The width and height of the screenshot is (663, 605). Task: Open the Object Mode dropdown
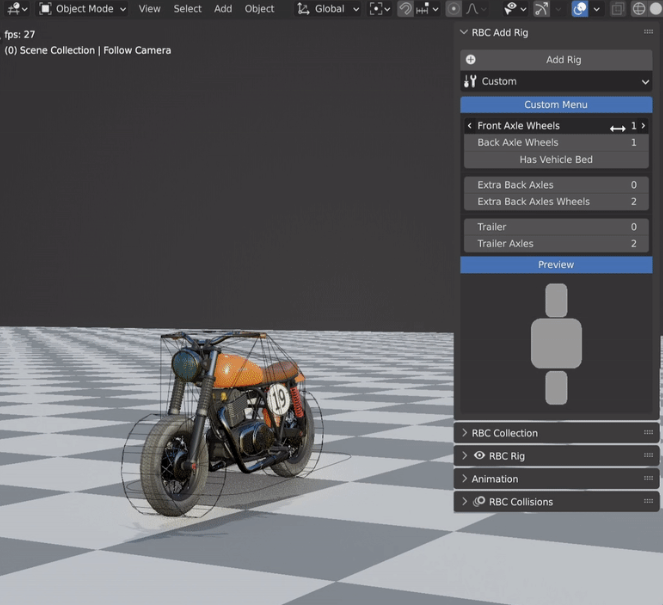82,8
